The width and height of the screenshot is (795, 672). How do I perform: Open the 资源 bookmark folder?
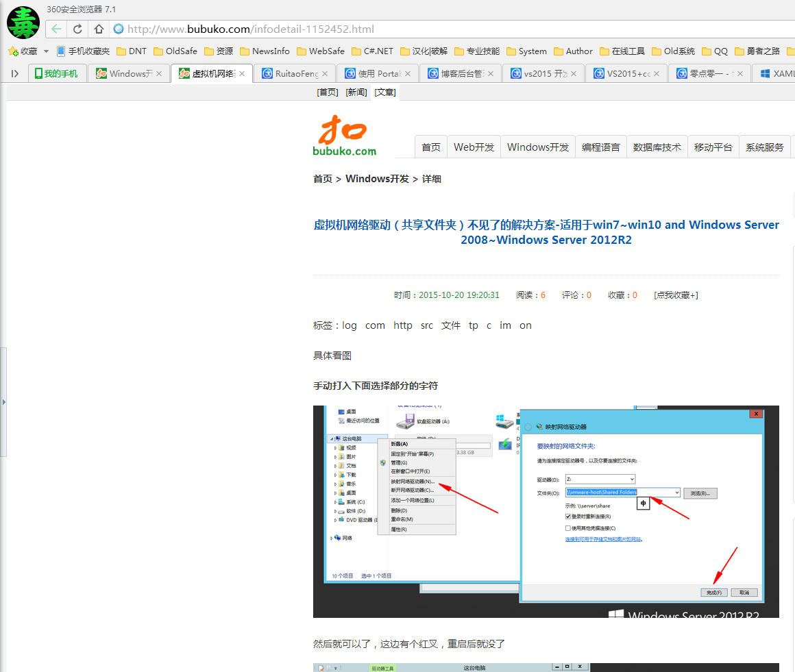219,51
